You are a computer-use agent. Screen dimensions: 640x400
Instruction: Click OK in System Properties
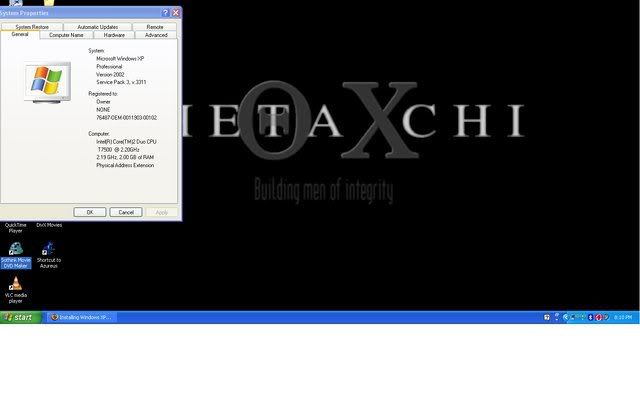pos(90,212)
